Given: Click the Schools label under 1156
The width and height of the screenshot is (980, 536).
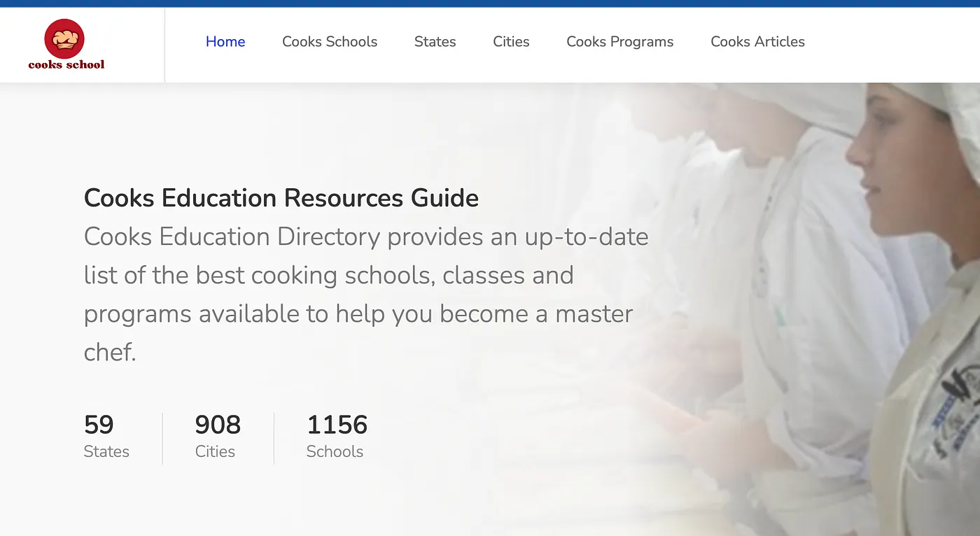Looking at the screenshot, I should pos(335,451).
